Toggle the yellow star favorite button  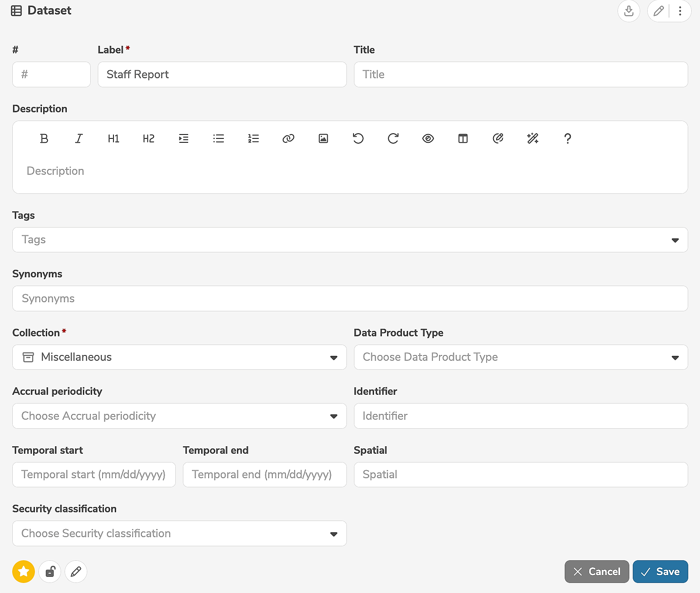click(24, 571)
